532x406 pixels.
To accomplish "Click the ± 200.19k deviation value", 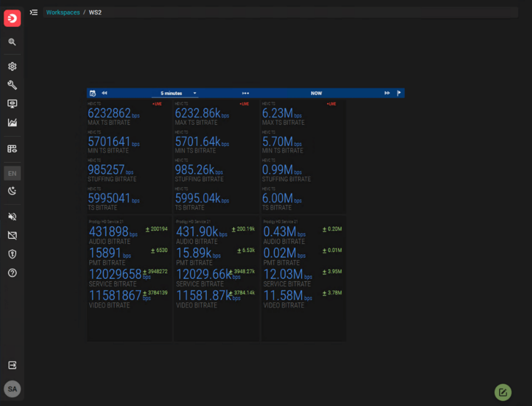I will 243,229.
